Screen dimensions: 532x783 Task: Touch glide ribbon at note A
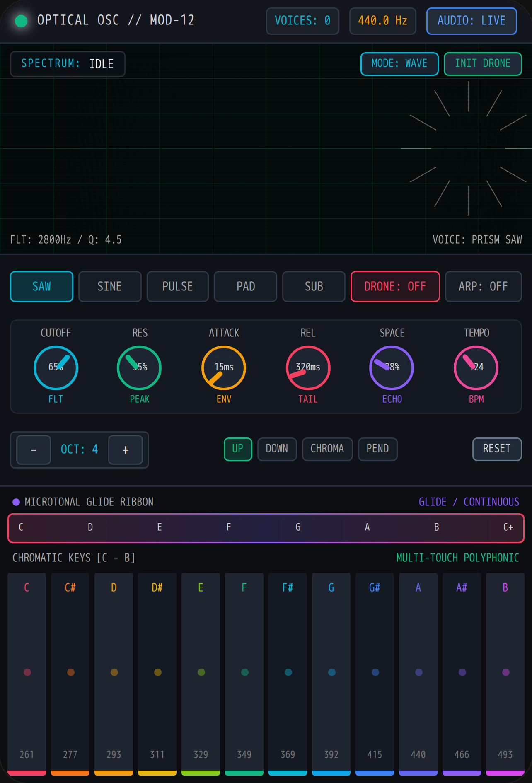[x=367, y=527]
